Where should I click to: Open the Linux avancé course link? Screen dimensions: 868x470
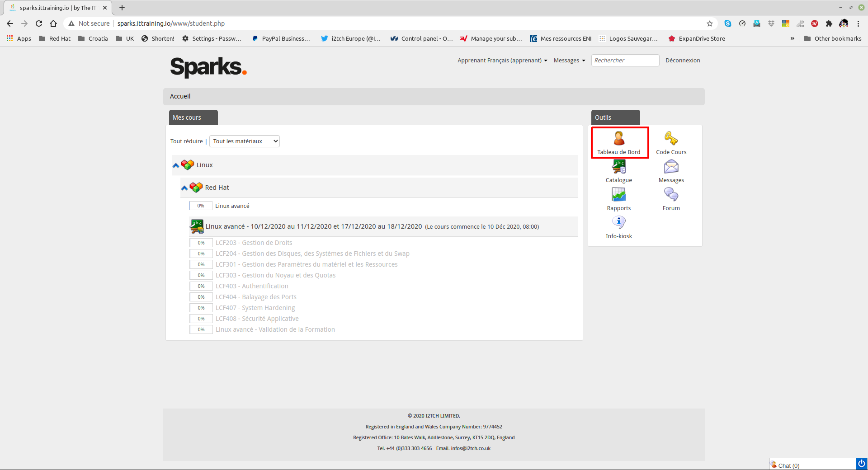pyautogui.click(x=232, y=206)
